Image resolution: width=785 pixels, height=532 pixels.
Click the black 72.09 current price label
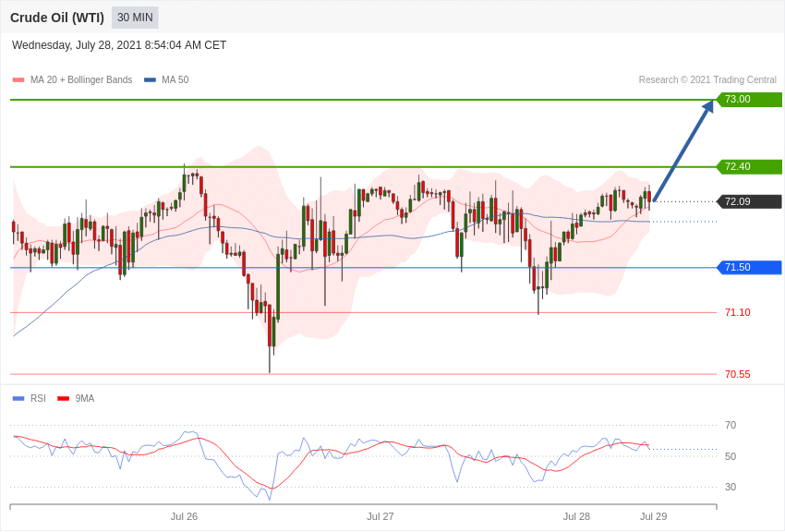pos(750,201)
